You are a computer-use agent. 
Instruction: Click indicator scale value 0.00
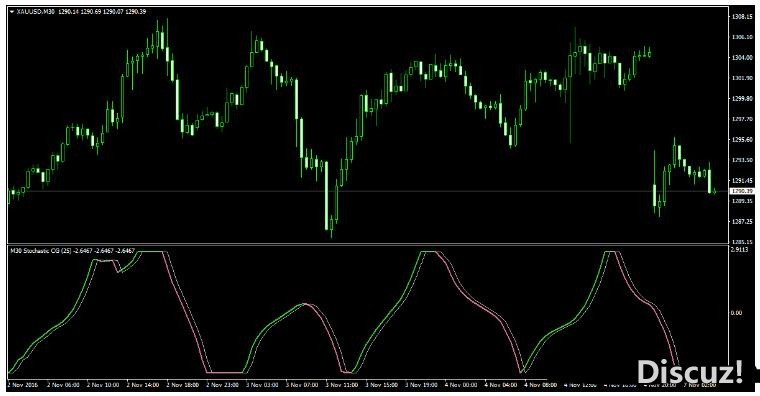click(736, 313)
